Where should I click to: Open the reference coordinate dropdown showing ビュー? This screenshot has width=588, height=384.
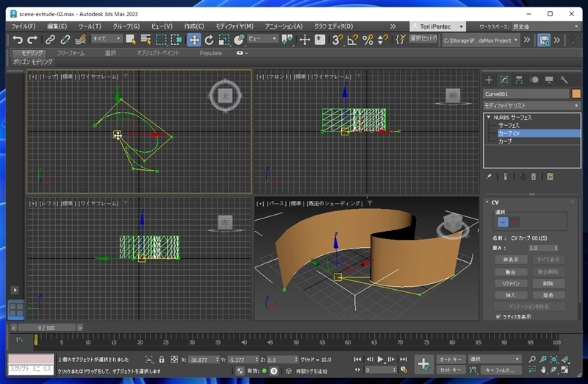point(262,39)
